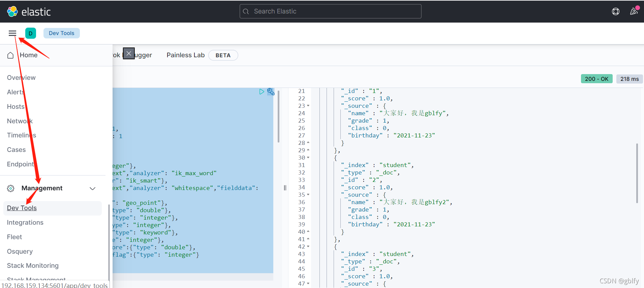This screenshot has height=288, width=644.
Task: Click the send request play icon
Action: tap(262, 92)
